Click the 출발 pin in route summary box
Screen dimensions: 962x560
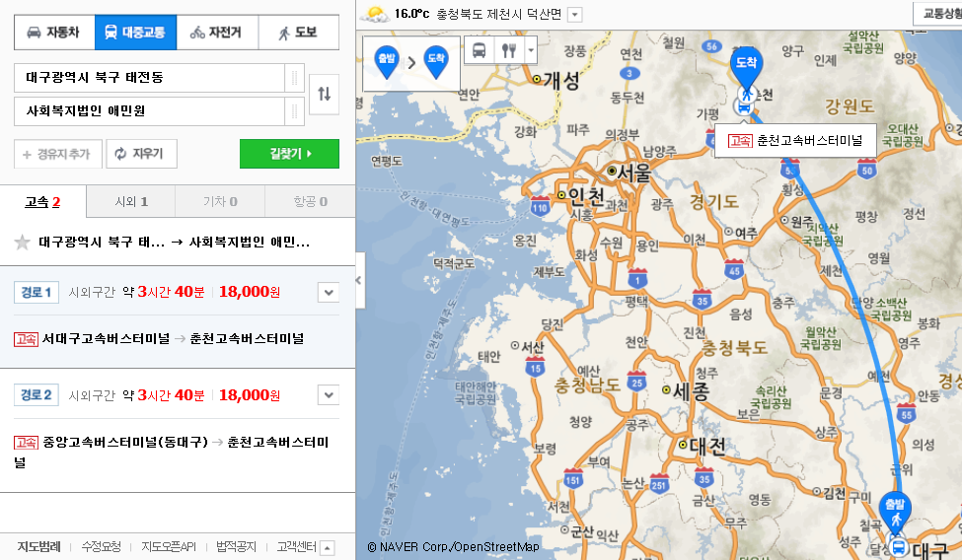(x=387, y=62)
